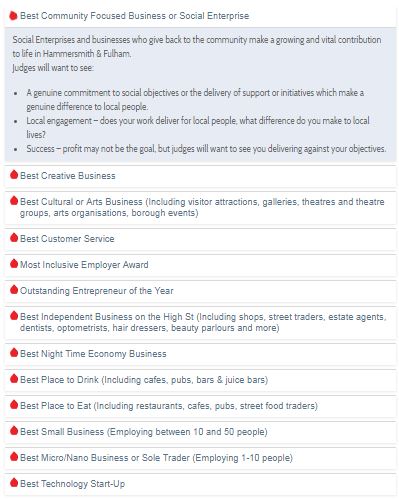399x499 pixels.
Task: Click red marker next to Best Place to Drink
Action: click(14, 379)
